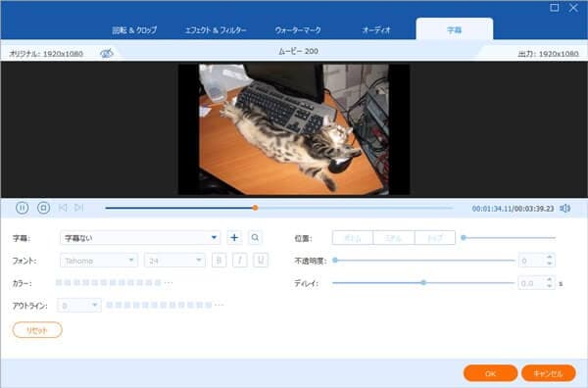Open the Tahoma font dropdown

click(99, 261)
